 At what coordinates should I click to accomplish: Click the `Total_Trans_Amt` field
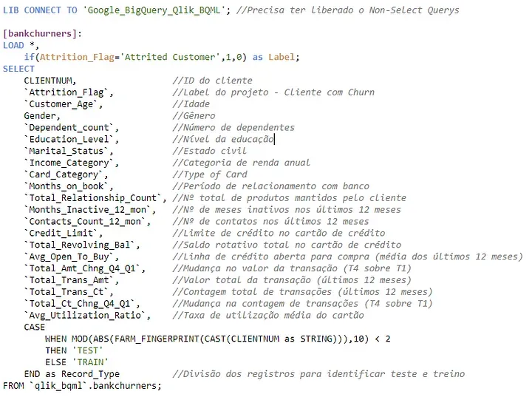point(71,280)
